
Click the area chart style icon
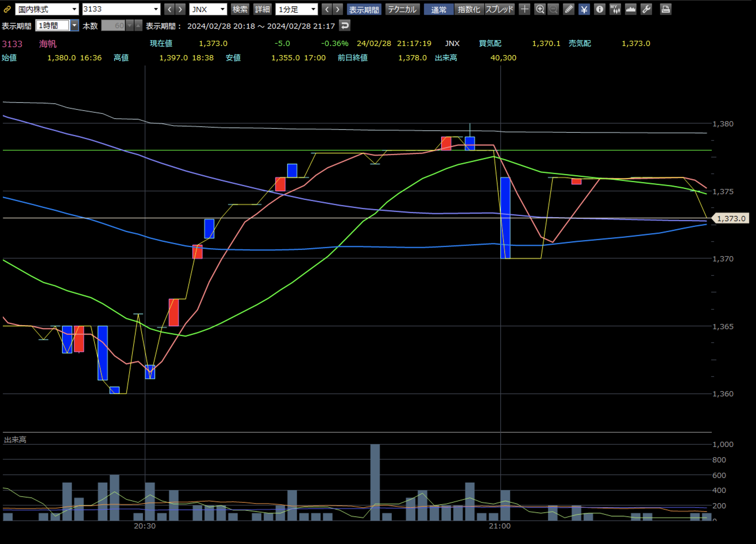coord(630,9)
